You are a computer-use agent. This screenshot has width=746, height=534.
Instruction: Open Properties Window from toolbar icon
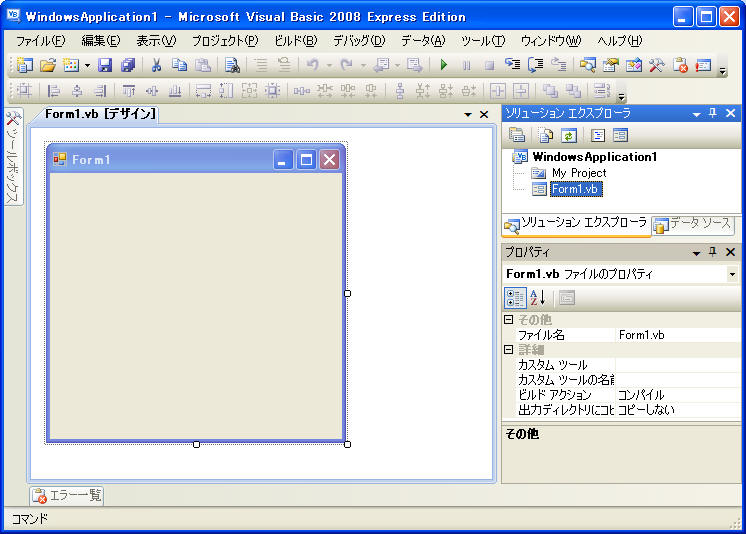click(610, 65)
